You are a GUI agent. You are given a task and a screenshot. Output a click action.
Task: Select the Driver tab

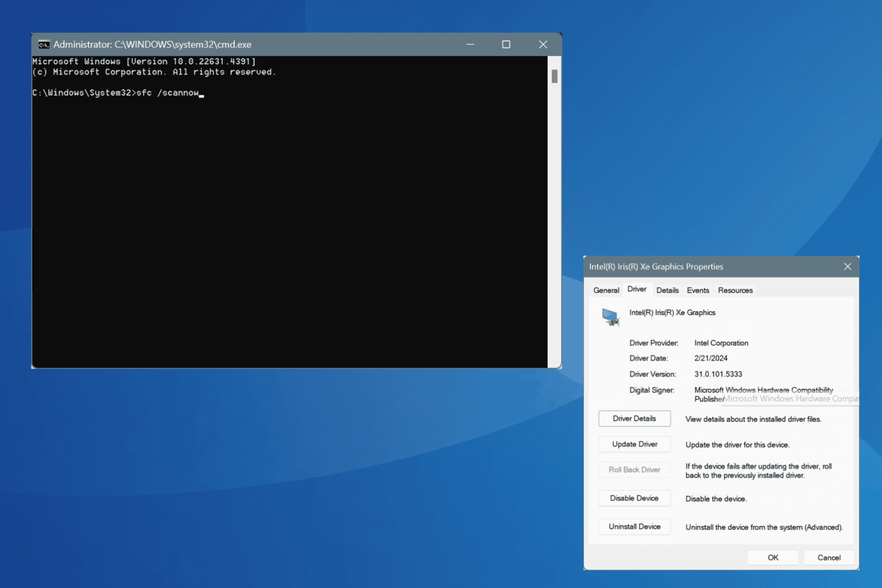pyautogui.click(x=637, y=289)
